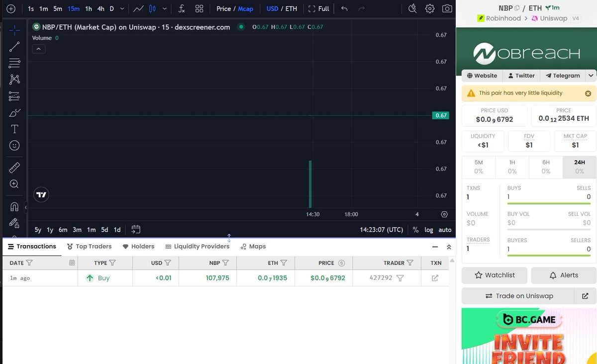Open the Transactions tab

click(32, 246)
